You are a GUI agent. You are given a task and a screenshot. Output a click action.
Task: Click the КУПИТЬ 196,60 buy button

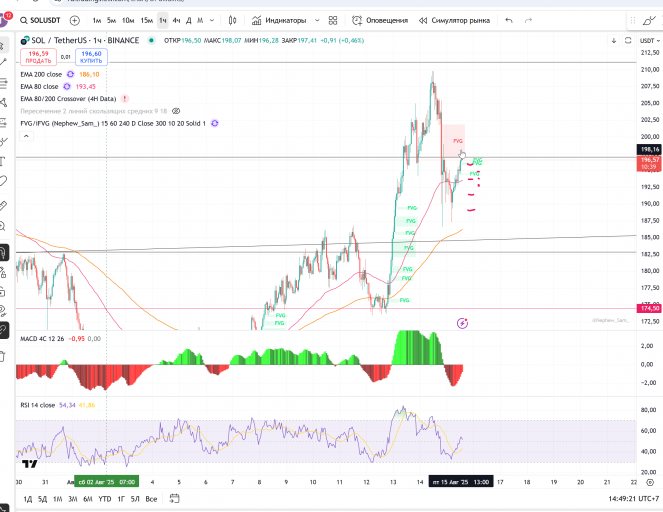click(x=91, y=57)
